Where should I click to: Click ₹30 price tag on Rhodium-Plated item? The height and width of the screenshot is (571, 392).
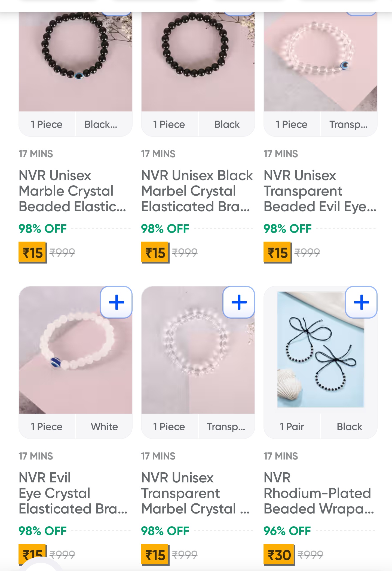(279, 555)
